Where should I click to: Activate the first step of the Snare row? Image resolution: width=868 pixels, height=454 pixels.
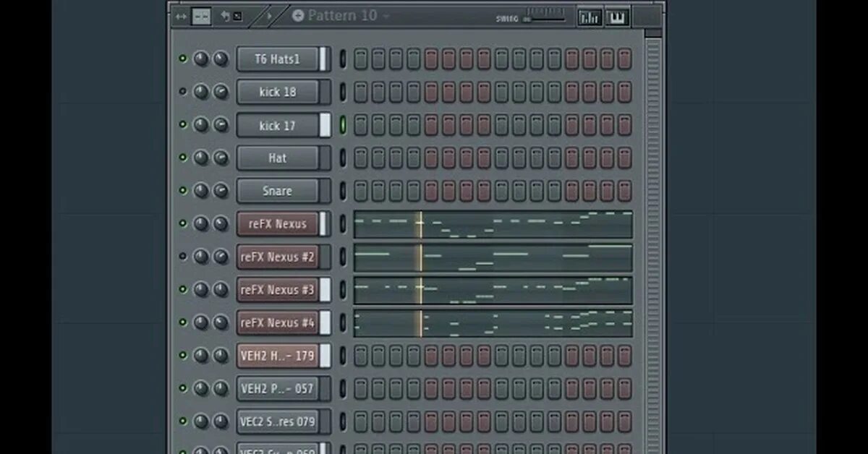(360, 191)
